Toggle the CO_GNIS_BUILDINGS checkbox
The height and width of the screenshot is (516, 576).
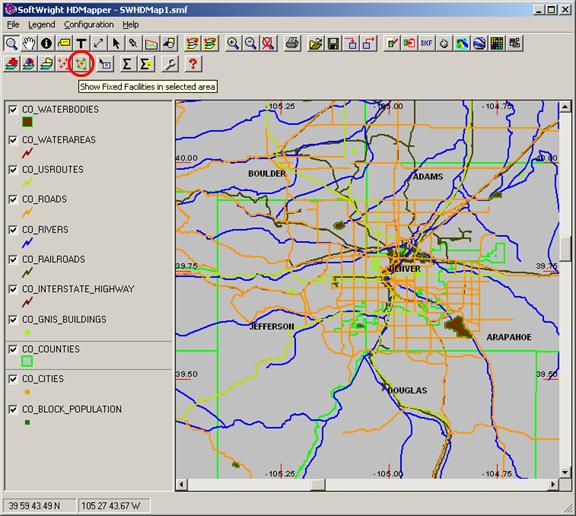[13, 320]
